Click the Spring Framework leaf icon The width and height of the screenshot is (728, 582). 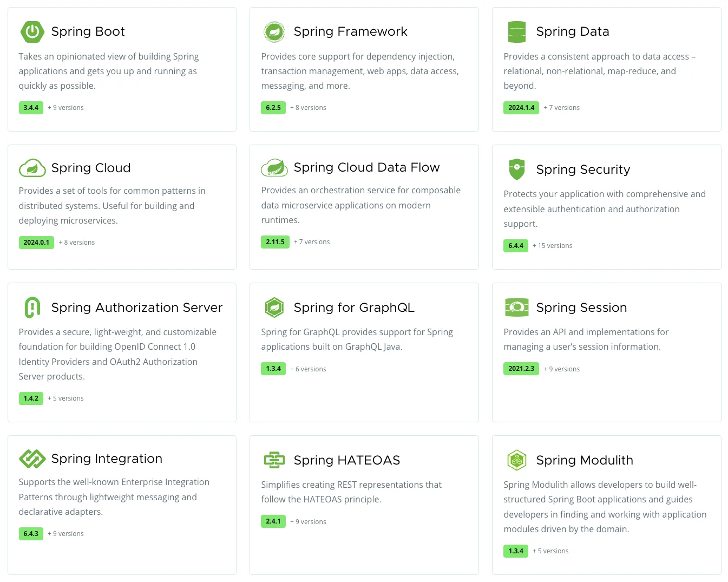tap(274, 31)
